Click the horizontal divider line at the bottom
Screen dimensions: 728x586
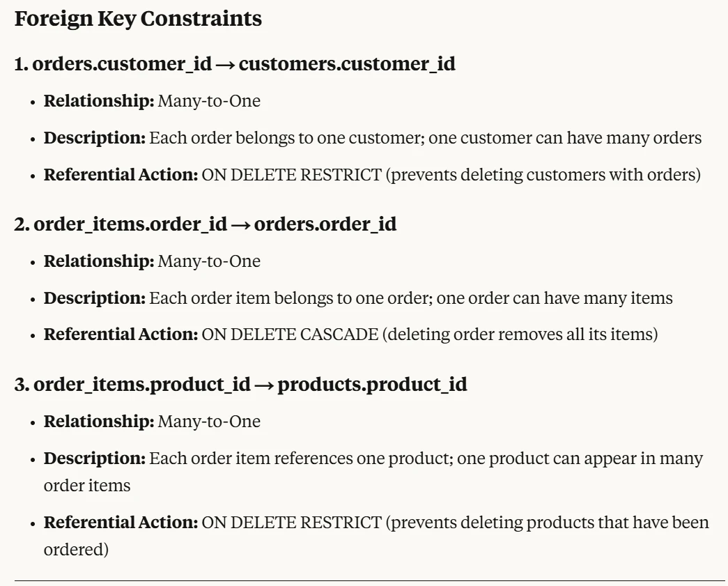click(369, 580)
